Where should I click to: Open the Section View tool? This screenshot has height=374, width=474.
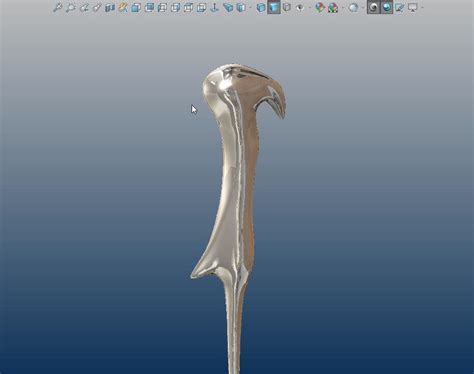110,8
